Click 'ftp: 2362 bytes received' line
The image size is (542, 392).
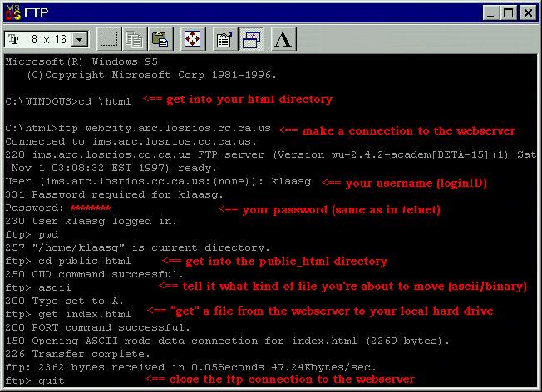coord(191,367)
